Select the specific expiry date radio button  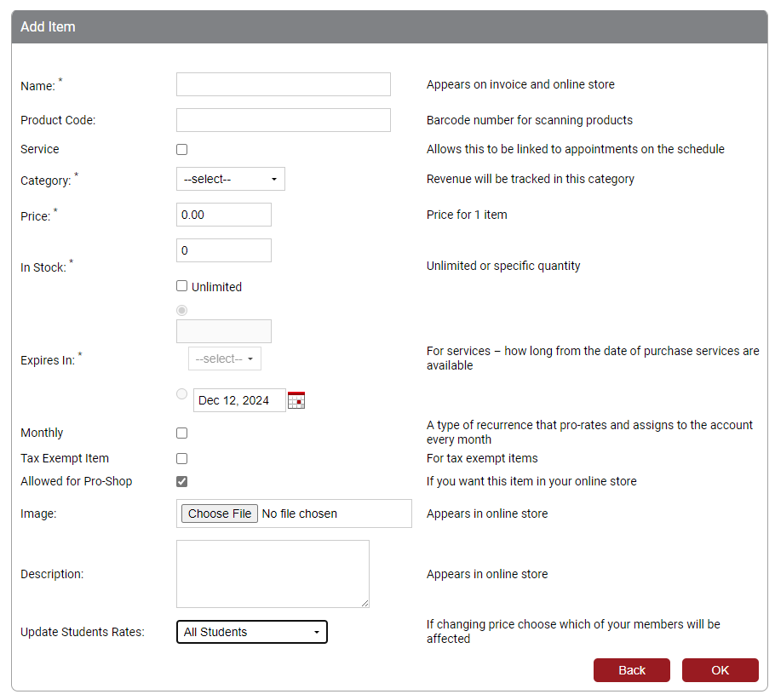click(181, 394)
